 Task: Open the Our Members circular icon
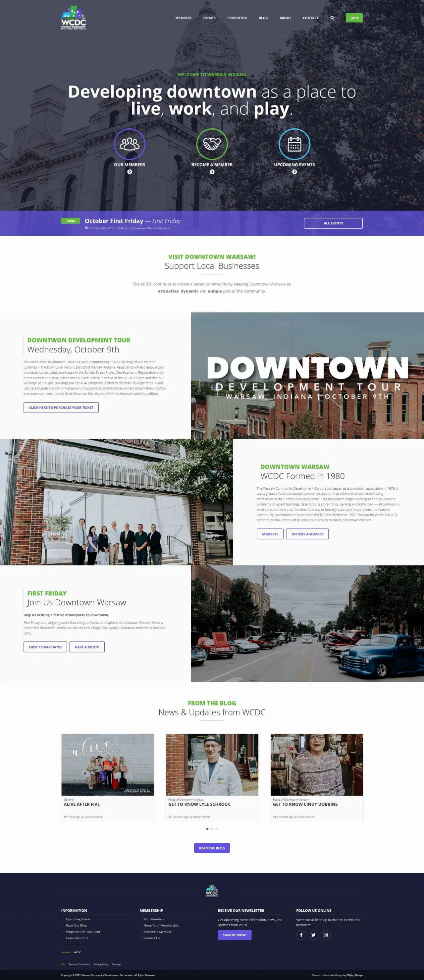pos(130,144)
